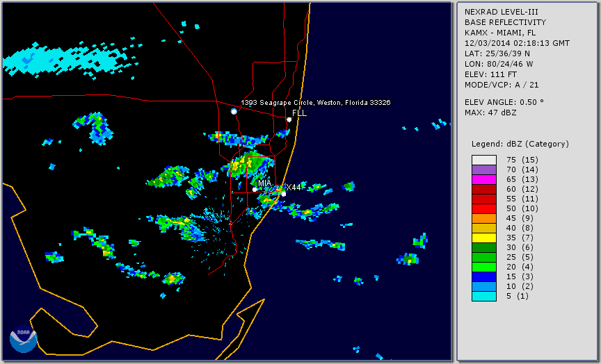Click the NOAA logo icon
The width and height of the screenshot is (601, 364).
click(x=24, y=339)
